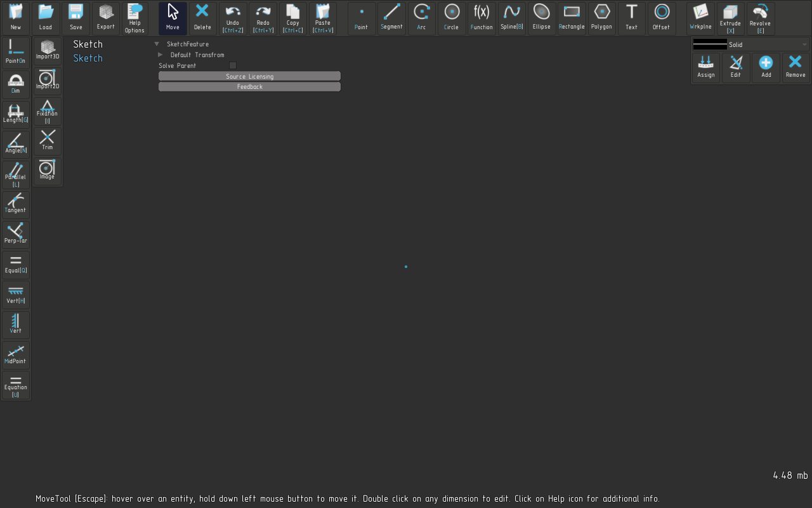
Task: Click the Source Licensing button
Action: (249, 76)
